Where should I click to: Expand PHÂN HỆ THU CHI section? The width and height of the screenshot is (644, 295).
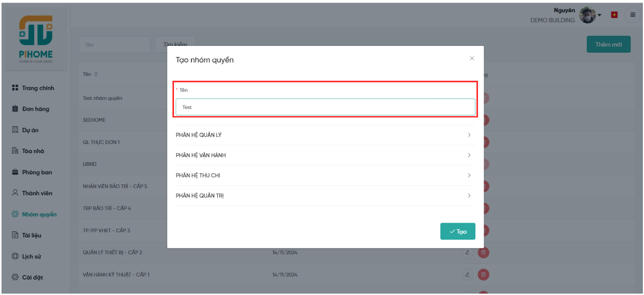point(325,175)
